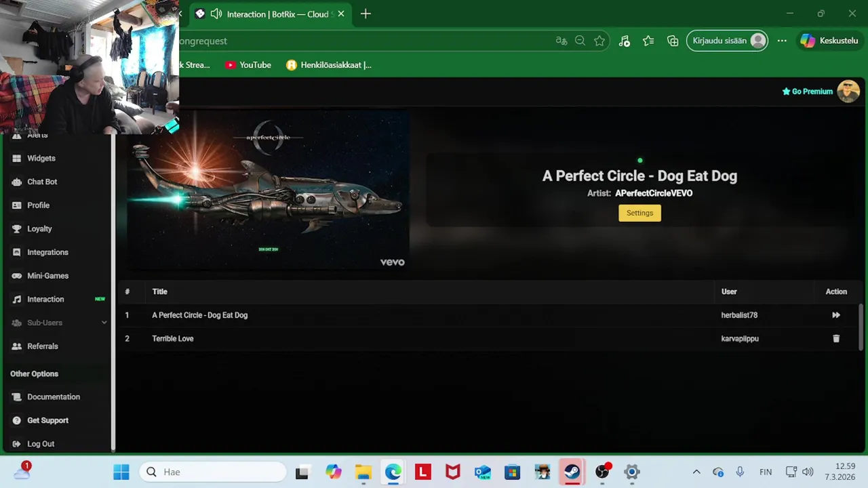Click the User column header
The width and height of the screenshot is (868, 488).
click(x=729, y=291)
